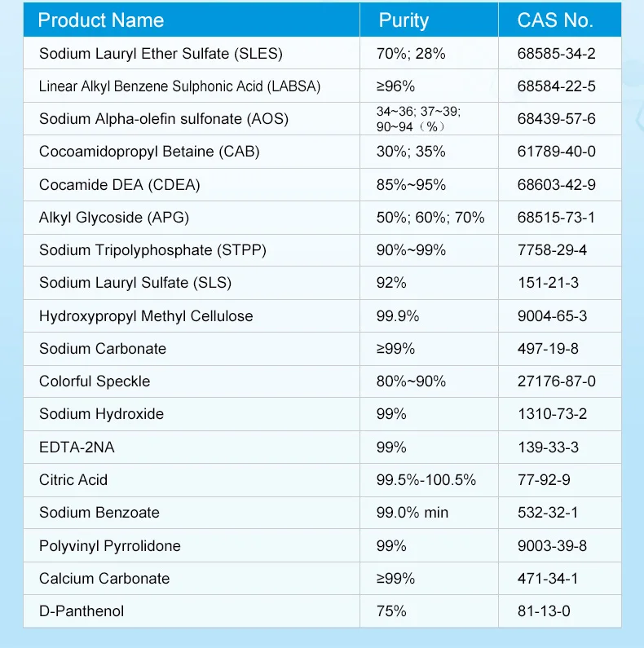The height and width of the screenshot is (648, 644).
Task: Click CAS number 68603-42-9
Action: (x=556, y=185)
